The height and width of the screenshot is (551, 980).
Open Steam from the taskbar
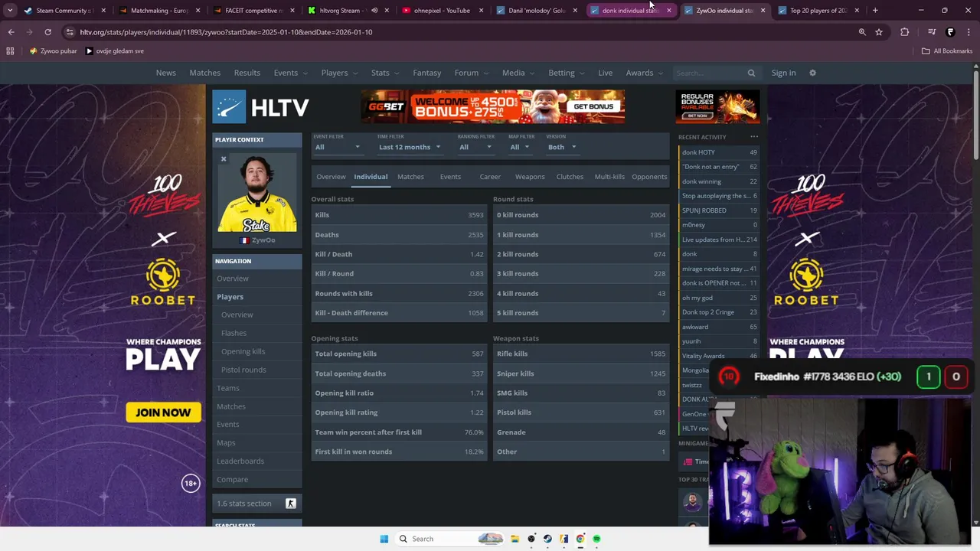[x=547, y=539]
